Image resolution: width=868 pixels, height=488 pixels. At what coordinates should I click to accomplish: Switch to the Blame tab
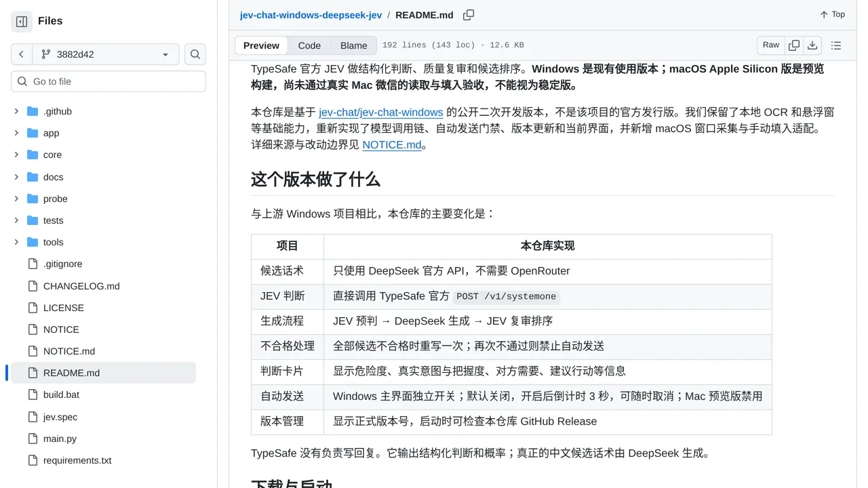pos(353,45)
